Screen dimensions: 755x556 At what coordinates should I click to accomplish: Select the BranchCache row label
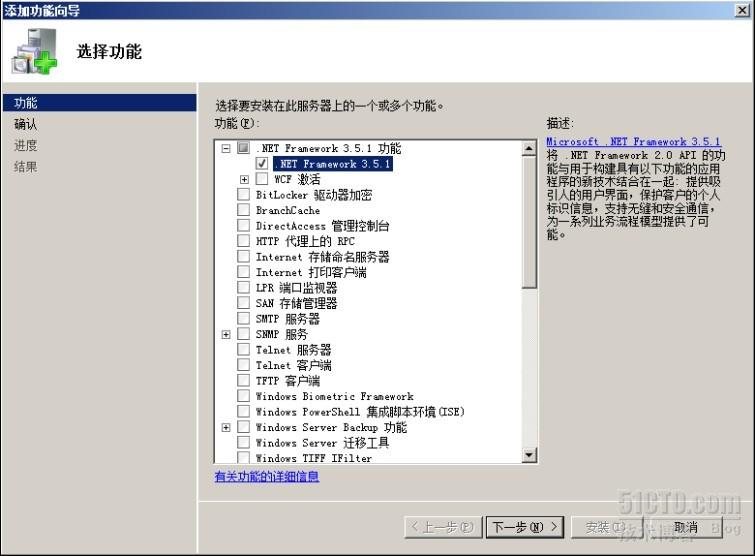pyautogui.click(x=288, y=210)
